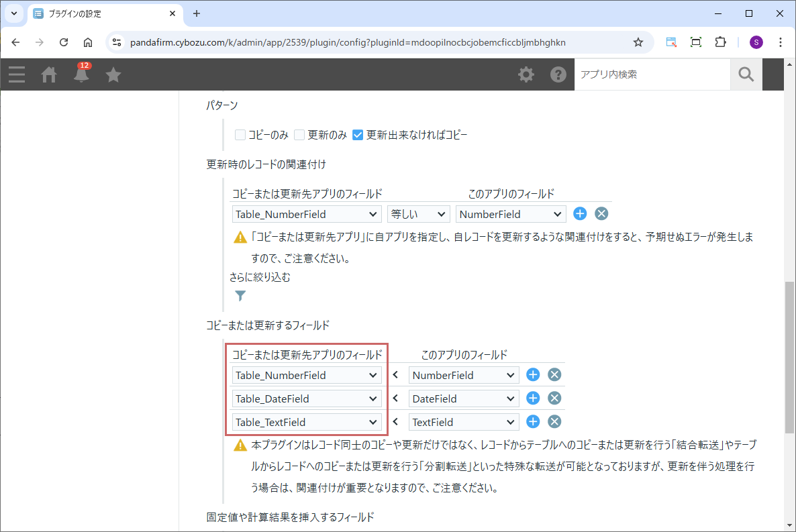796x532 pixels.
Task: Go to the kintone home icon
Action: pos(49,74)
